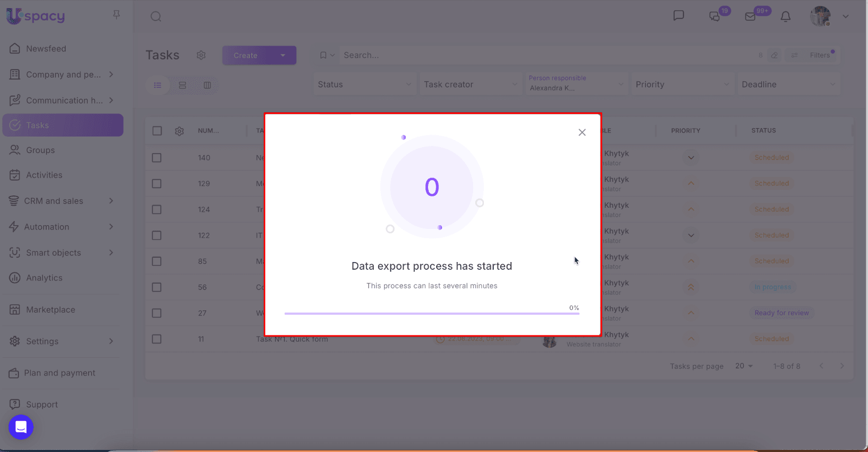Open the Person responsible dropdown

pyautogui.click(x=577, y=84)
